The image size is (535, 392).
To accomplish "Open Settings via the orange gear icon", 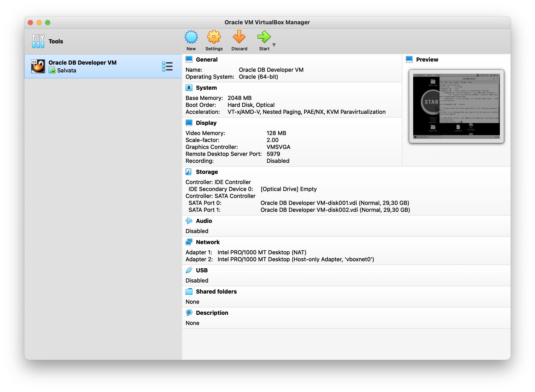I will tap(214, 37).
